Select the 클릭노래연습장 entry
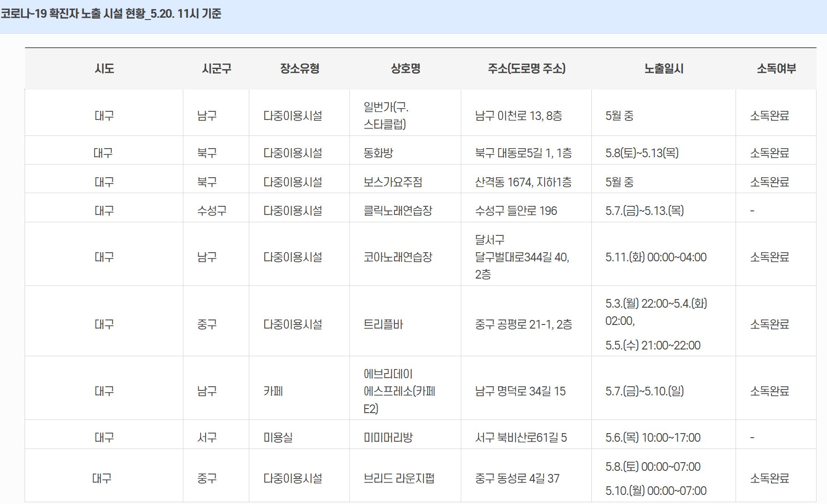This screenshot has width=827, height=504. (398, 211)
